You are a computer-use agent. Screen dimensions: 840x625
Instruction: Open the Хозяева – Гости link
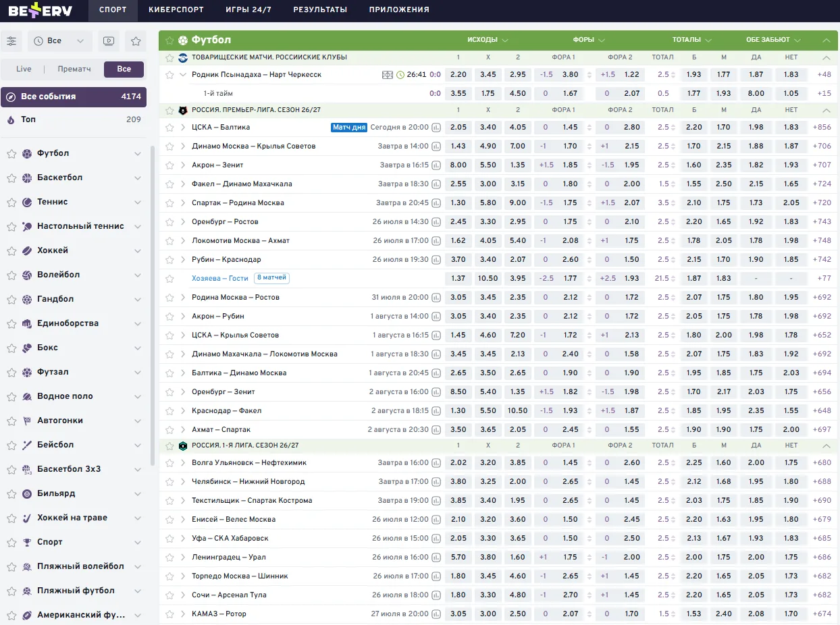pos(220,278)
